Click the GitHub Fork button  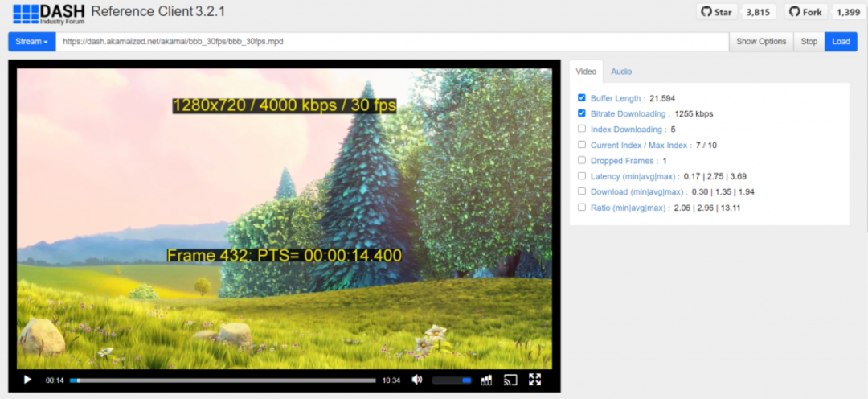pyautogui.click(x=805, y=12)
